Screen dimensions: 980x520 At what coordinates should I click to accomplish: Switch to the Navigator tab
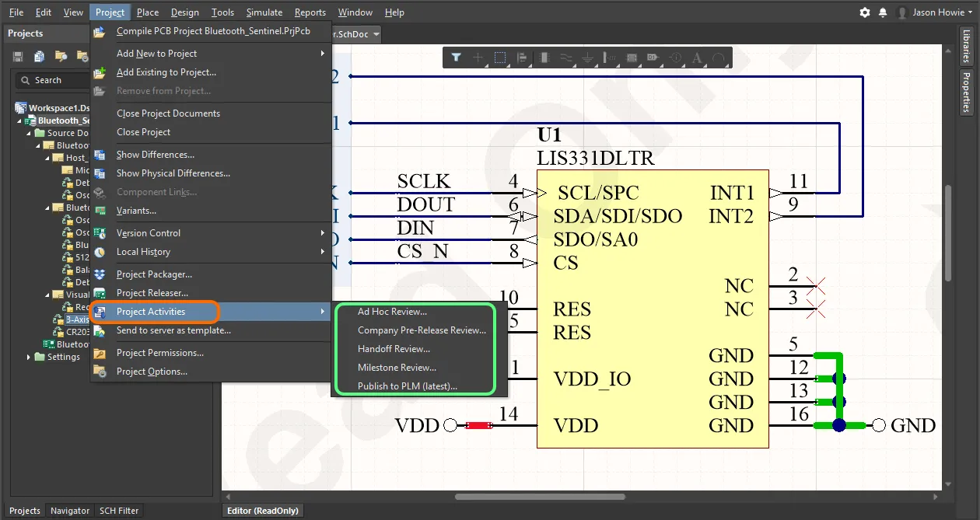pyautogui.click(x=70, y=511)
